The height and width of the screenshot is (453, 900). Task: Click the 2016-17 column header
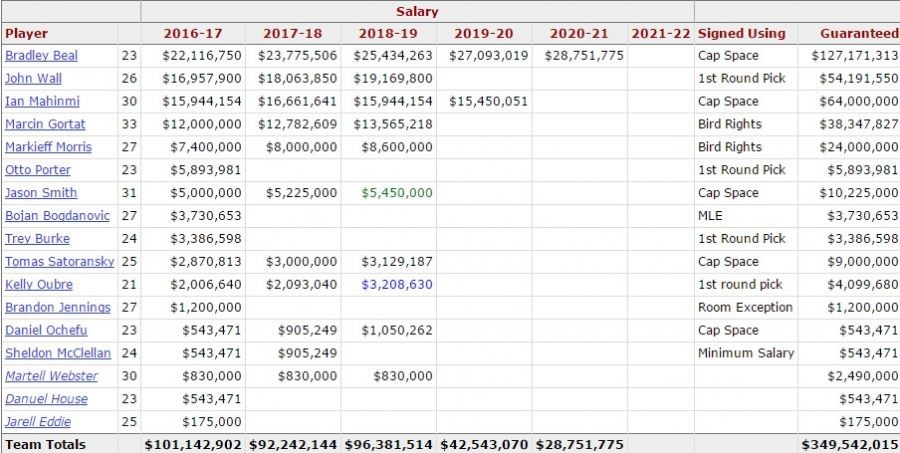point(193,34)
